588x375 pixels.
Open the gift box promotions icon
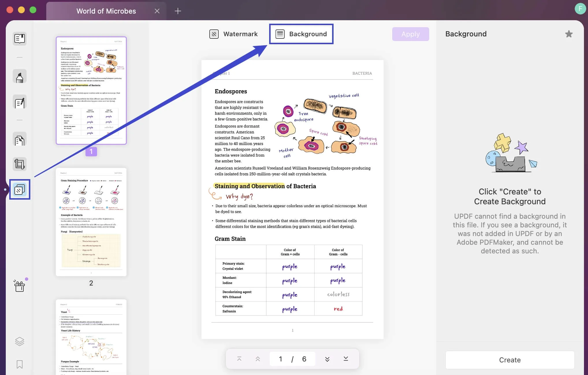click(x=20, y=286)
